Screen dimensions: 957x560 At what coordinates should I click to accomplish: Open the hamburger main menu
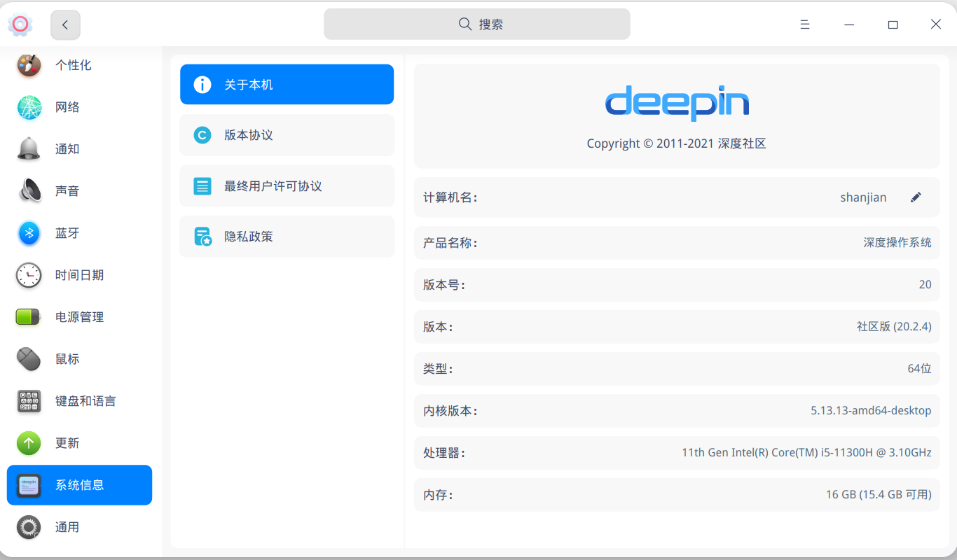805,24
